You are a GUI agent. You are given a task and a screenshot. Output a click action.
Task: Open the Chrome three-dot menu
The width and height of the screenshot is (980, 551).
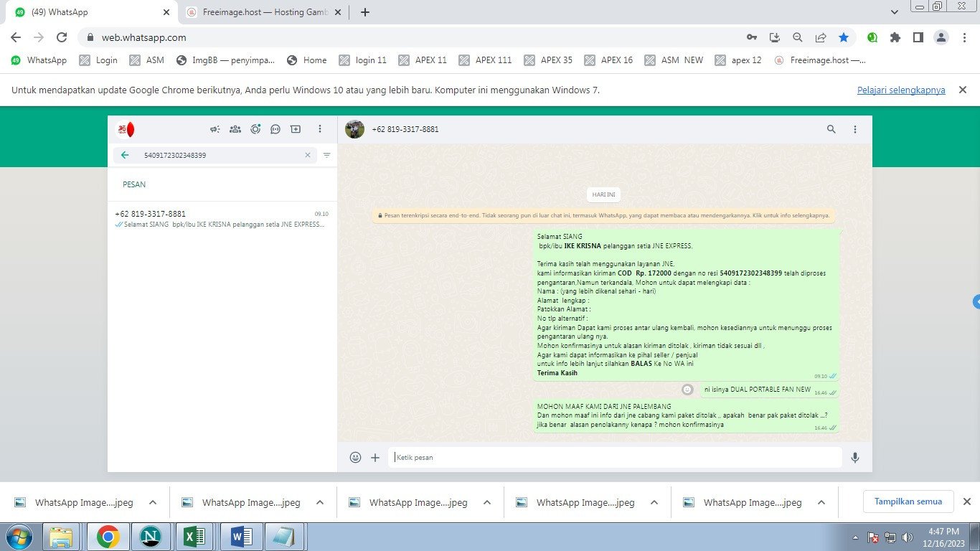pos(963,37)
